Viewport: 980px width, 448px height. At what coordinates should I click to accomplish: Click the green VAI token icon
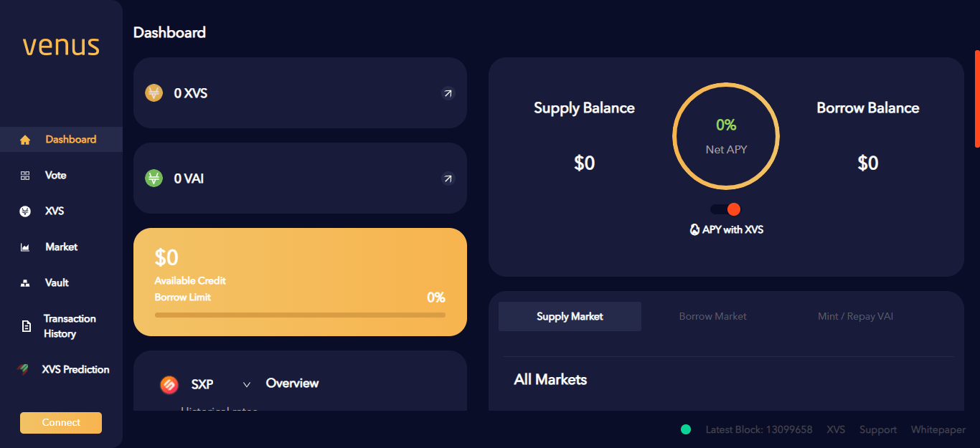154,178
